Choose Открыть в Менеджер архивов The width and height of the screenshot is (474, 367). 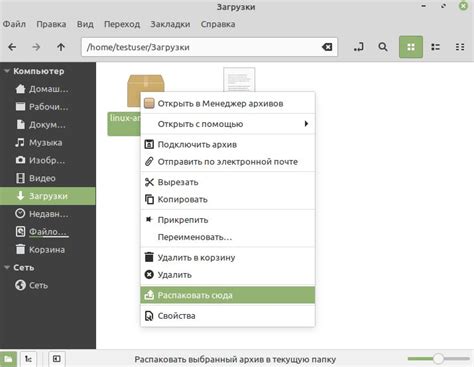click(x=228, y=104)
